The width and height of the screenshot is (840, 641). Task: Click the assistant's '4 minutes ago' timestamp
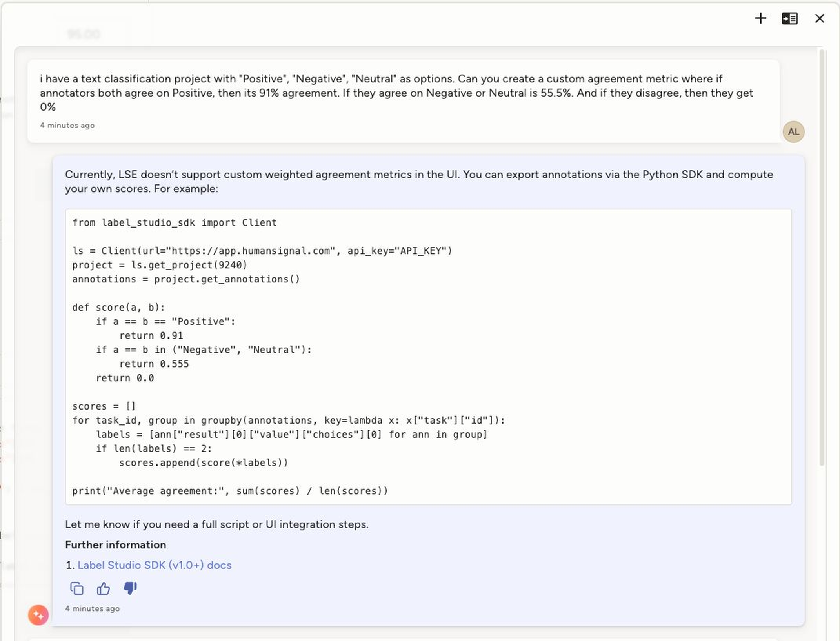pyautogui.click(x=92, y=608)
